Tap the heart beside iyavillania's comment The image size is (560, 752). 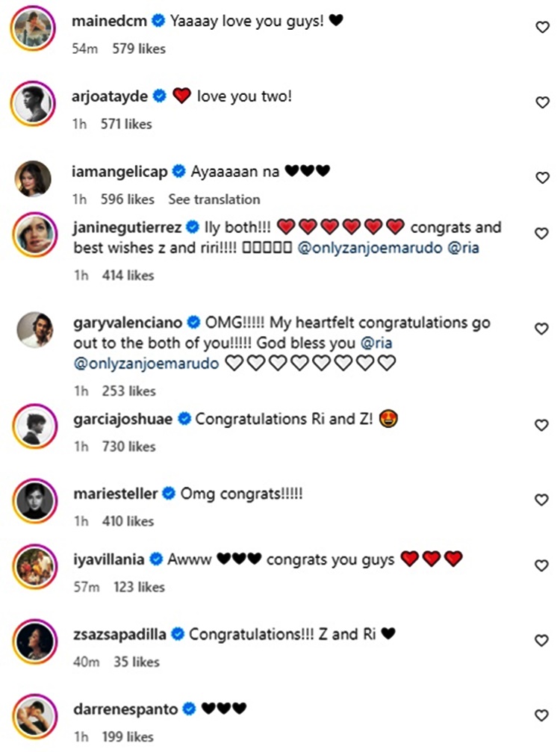pyautogui.click(x=543, y=566)
